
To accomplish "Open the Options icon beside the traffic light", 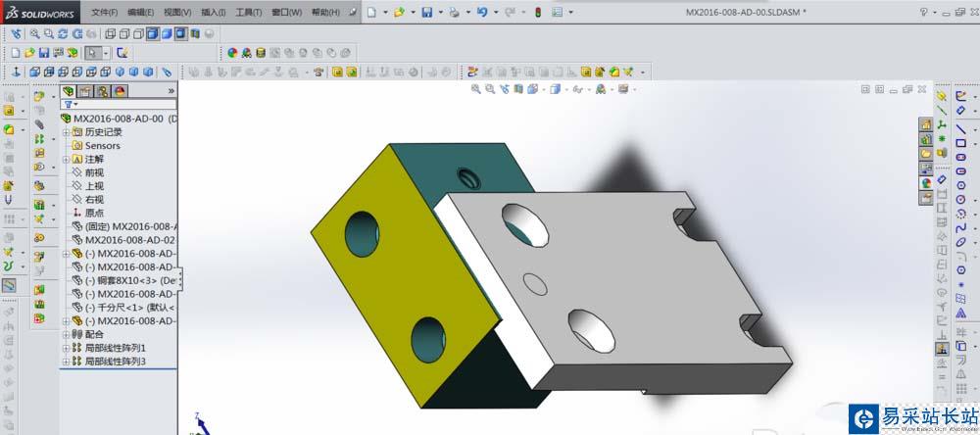I will point(558,12).
